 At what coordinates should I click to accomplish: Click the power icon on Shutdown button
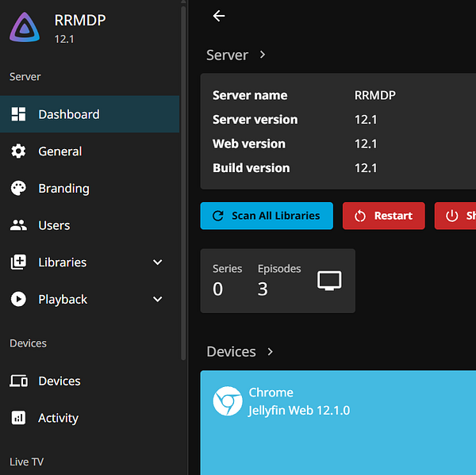(451, 216)
